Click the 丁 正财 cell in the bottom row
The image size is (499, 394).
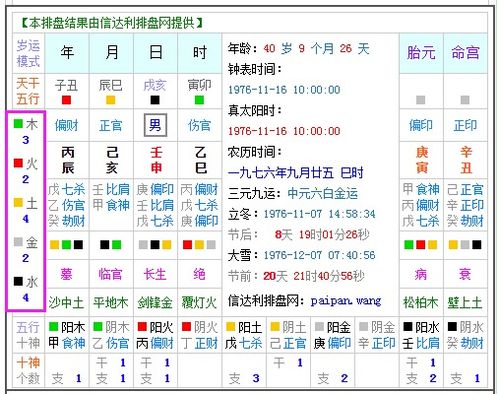[200, 343]
